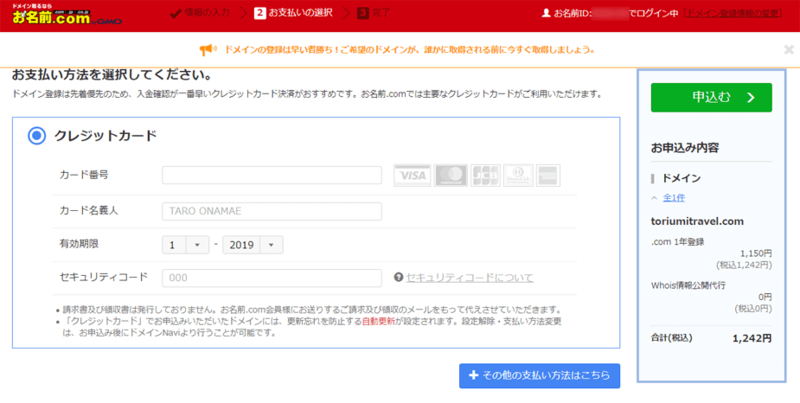Image resolution: width=800 pixels, height=403 pixels.
Task: Click step 3 完了
Action: [x=374, y=13]
